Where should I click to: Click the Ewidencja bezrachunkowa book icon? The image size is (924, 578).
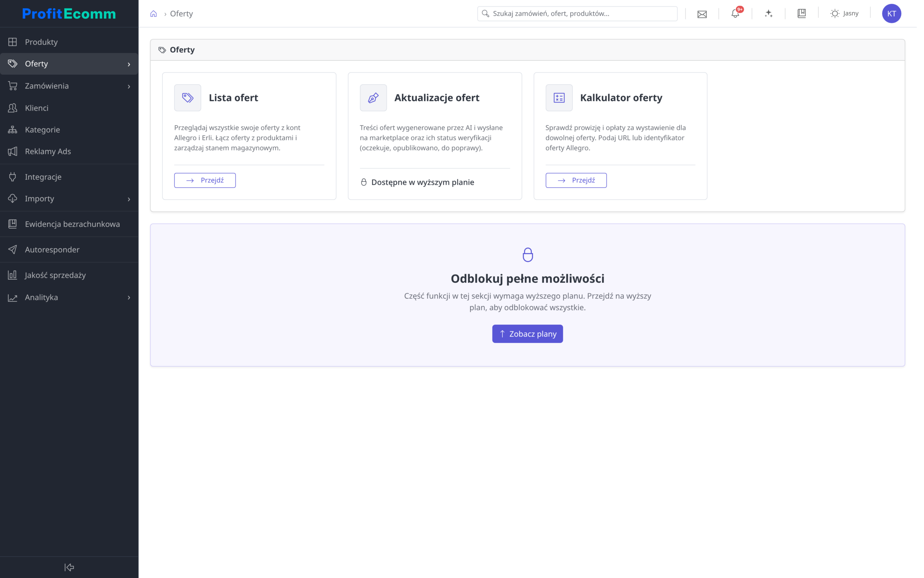pyautogui.click(x=13, y=224)
